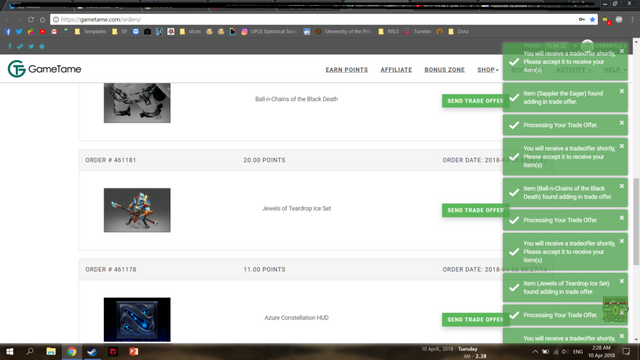Open the Turnitin bookmark
The image size is (640, 360).
418,31
